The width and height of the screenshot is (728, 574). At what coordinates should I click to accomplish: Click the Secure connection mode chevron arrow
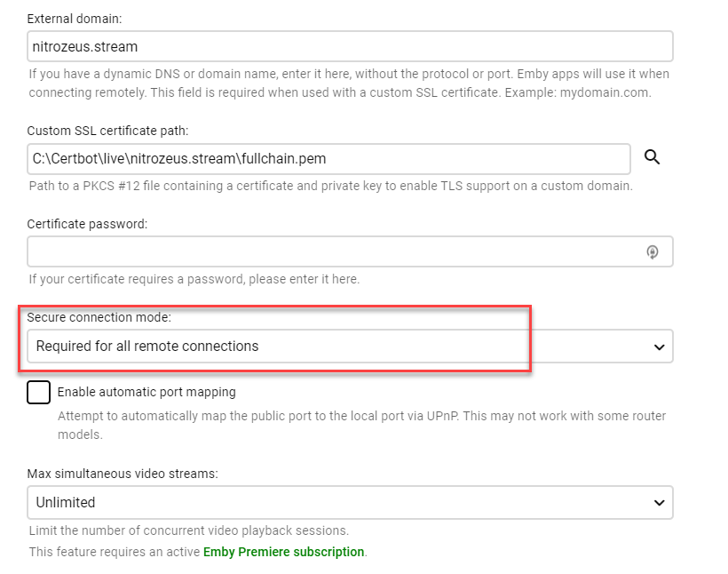[x=659, y=347]
